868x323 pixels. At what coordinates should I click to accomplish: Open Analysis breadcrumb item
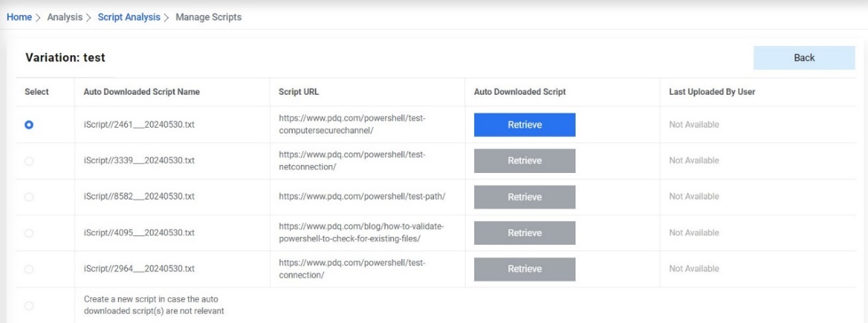coord(65,17)
